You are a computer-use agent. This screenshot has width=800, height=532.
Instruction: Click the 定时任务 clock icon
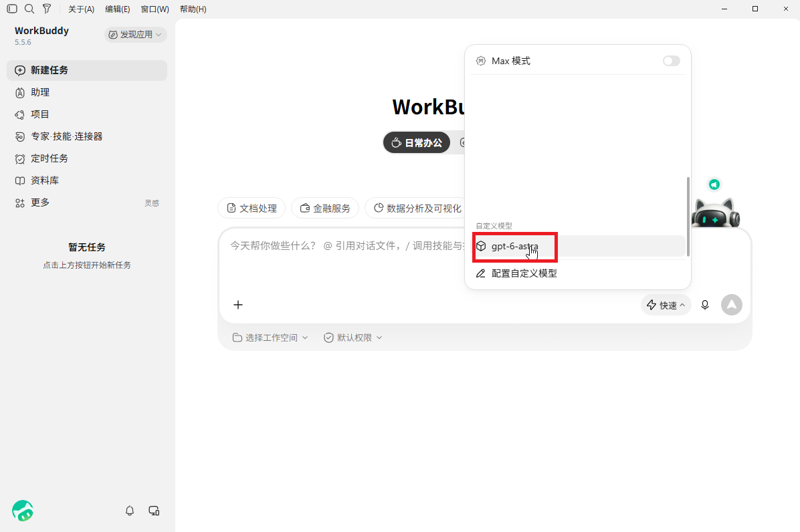tap(20, 159)
